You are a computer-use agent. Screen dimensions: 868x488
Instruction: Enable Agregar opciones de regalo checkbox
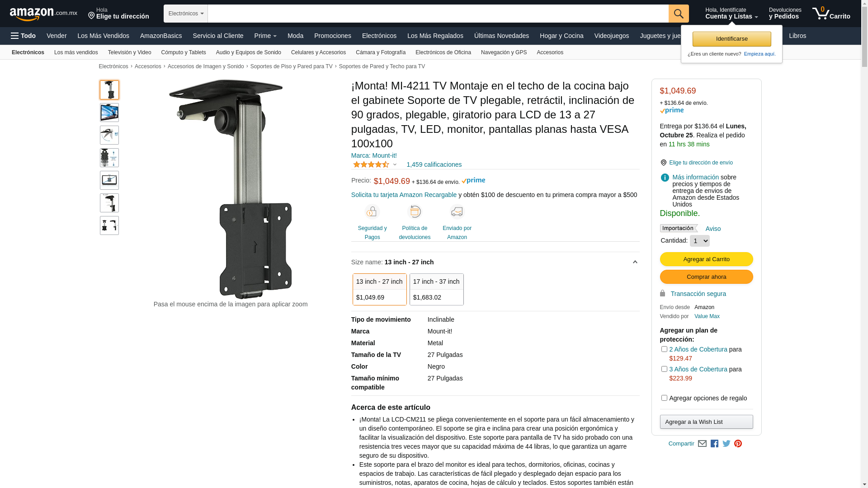point(664,398)
